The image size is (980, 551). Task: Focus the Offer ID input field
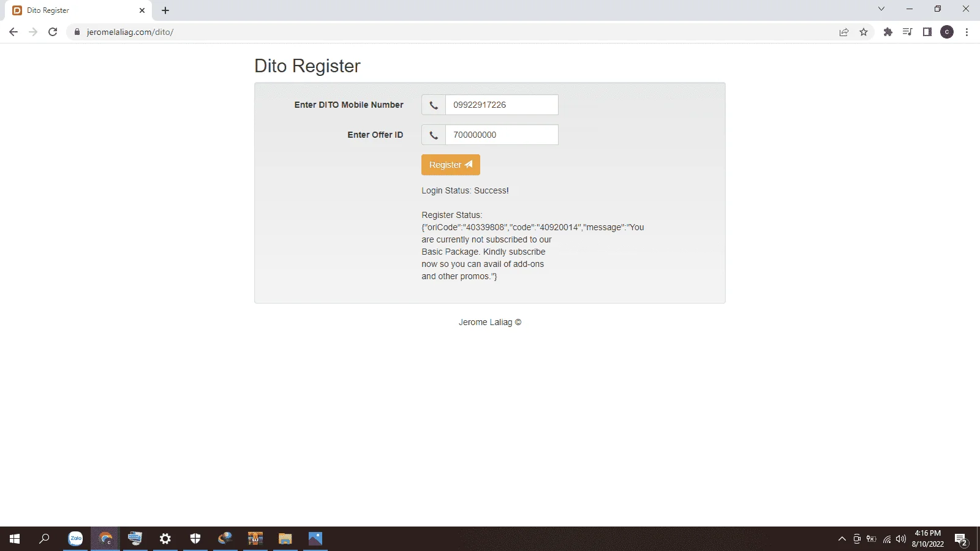click(x=502, y=135)
